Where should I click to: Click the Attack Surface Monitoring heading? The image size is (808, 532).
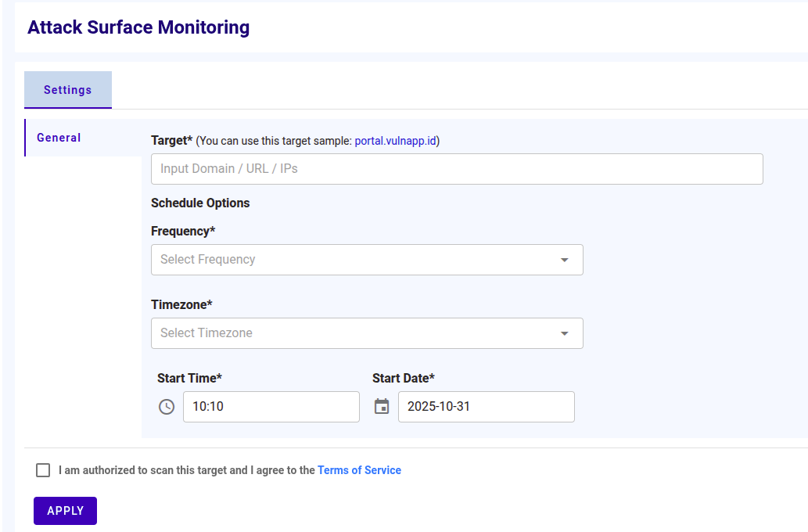coord(138,27)
